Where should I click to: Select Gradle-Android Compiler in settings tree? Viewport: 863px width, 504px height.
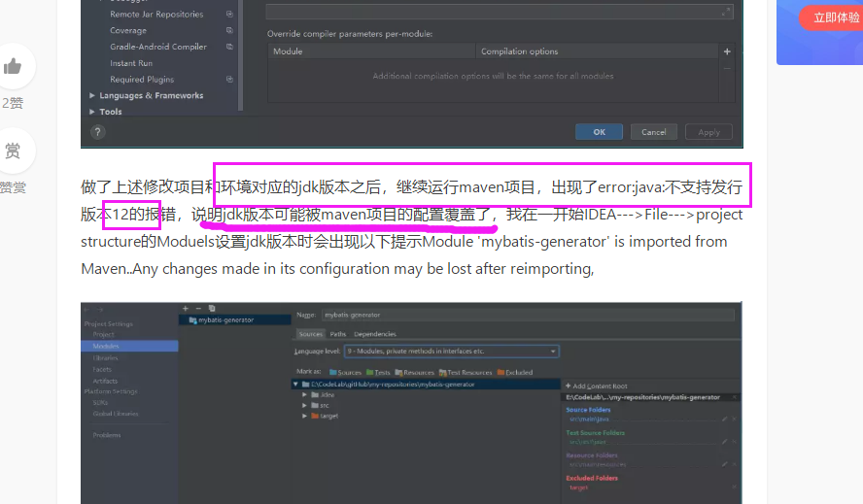click(158, 47)
